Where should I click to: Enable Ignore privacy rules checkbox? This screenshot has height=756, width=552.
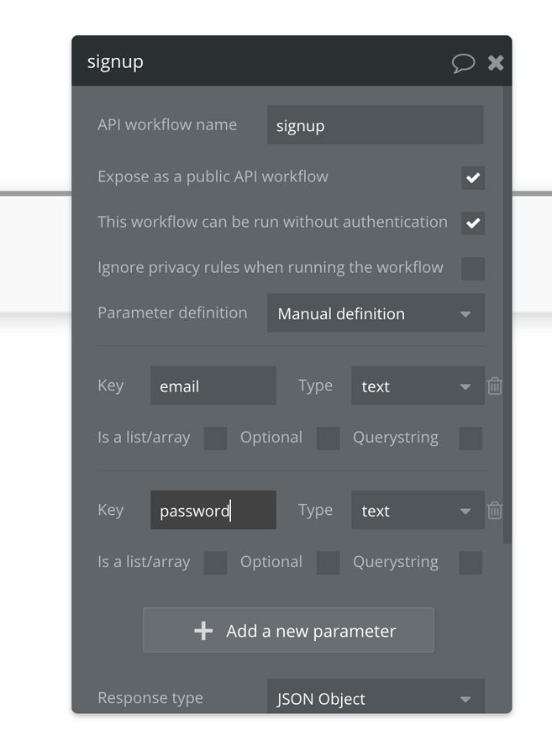(x=473, y=269)
